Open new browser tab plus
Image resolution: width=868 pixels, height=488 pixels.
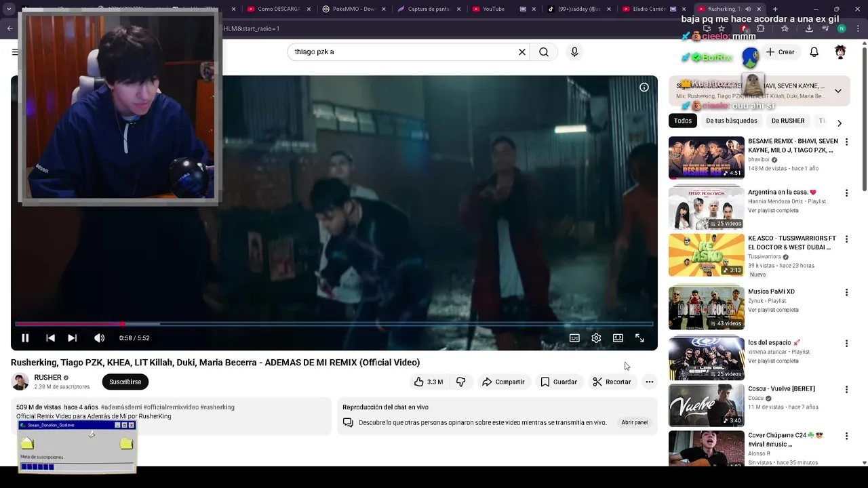click(775, 9)
